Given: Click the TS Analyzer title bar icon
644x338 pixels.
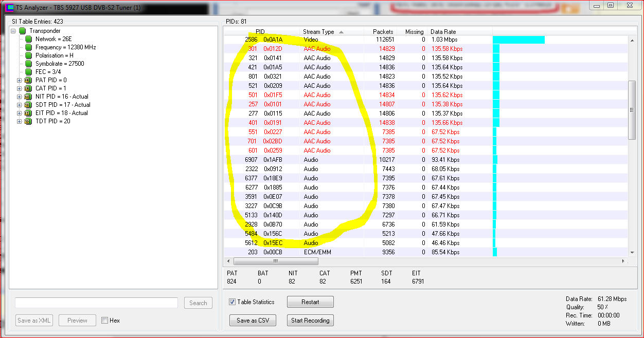Looking at the screenshot, I should click(9, 8).
